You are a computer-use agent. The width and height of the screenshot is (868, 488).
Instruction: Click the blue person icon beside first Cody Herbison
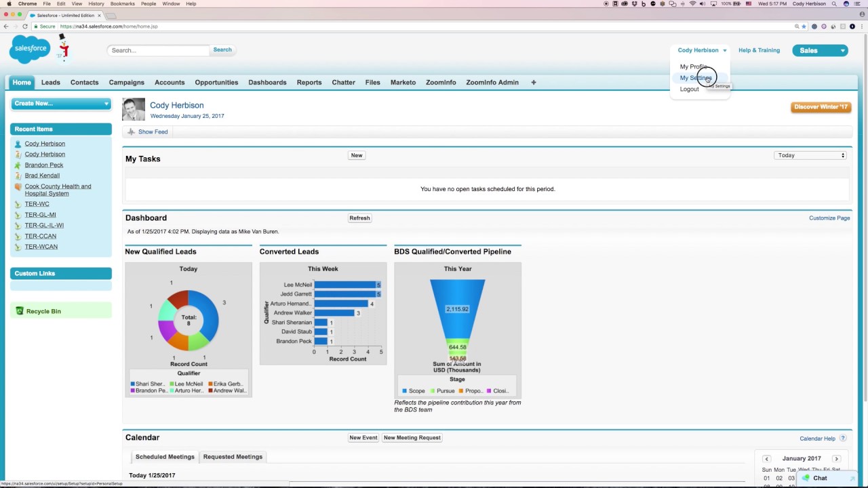pos(18,144)
